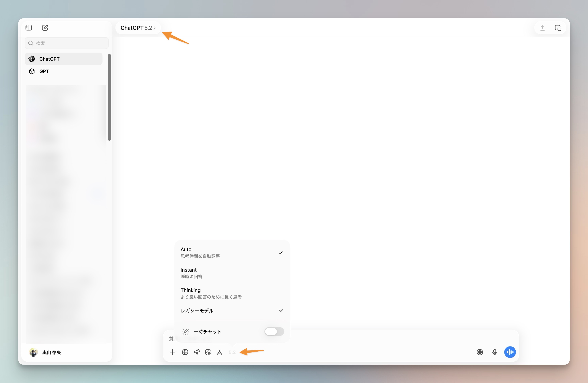The image size is (588, 383).
Task: Start dictation with the microphone icon
Action: pos(495,352)
